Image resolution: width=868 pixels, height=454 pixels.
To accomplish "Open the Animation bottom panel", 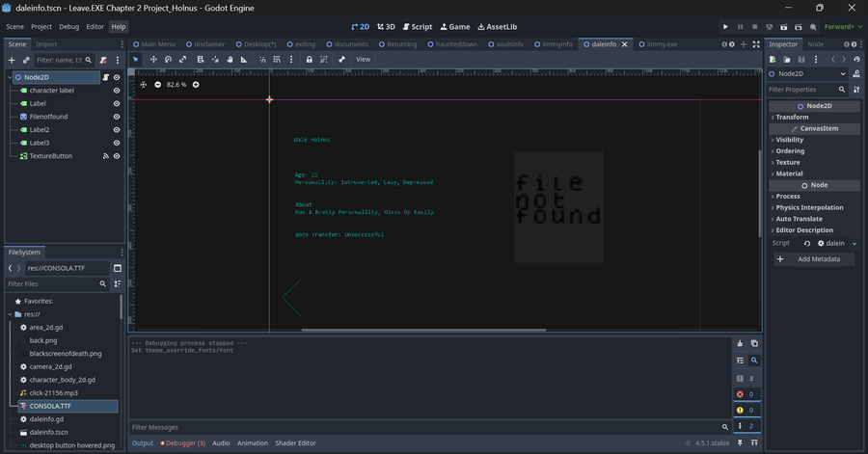I will coord(253,443).
